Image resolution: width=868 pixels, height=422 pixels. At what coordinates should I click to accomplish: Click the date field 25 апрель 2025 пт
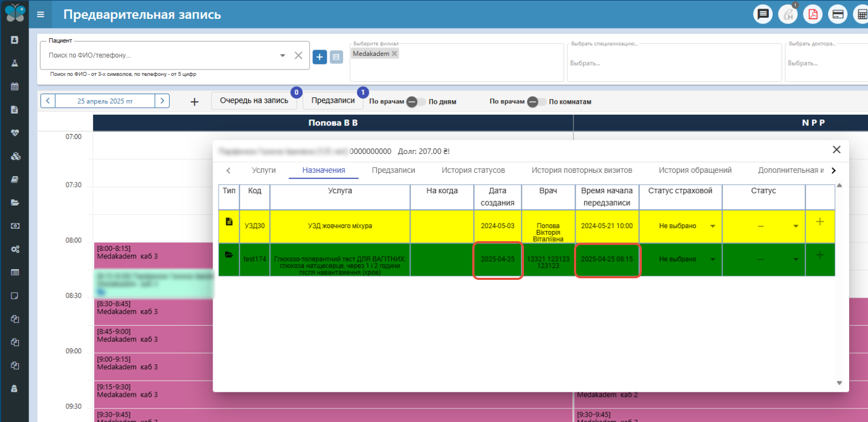[x=105, y=101]
